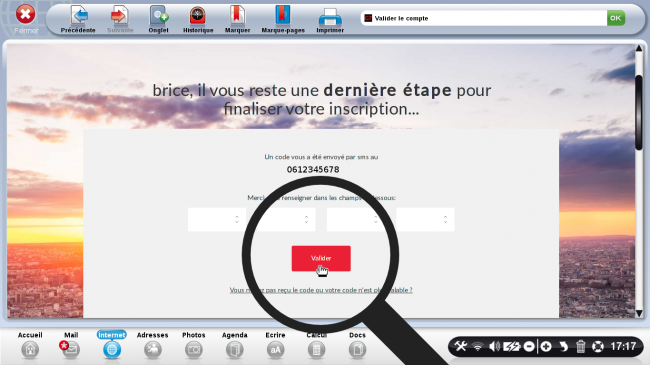
Task: Click the volume speaker tray icon
Action: (494, 346)
